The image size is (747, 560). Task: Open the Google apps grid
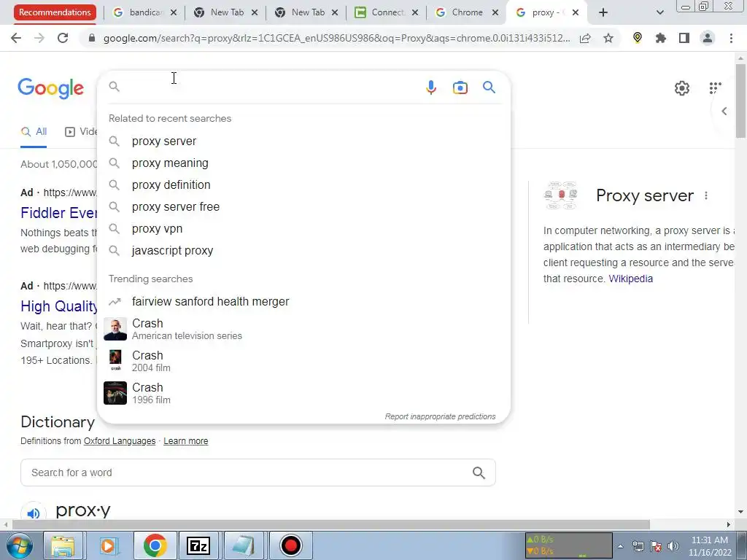coord(715,87)
